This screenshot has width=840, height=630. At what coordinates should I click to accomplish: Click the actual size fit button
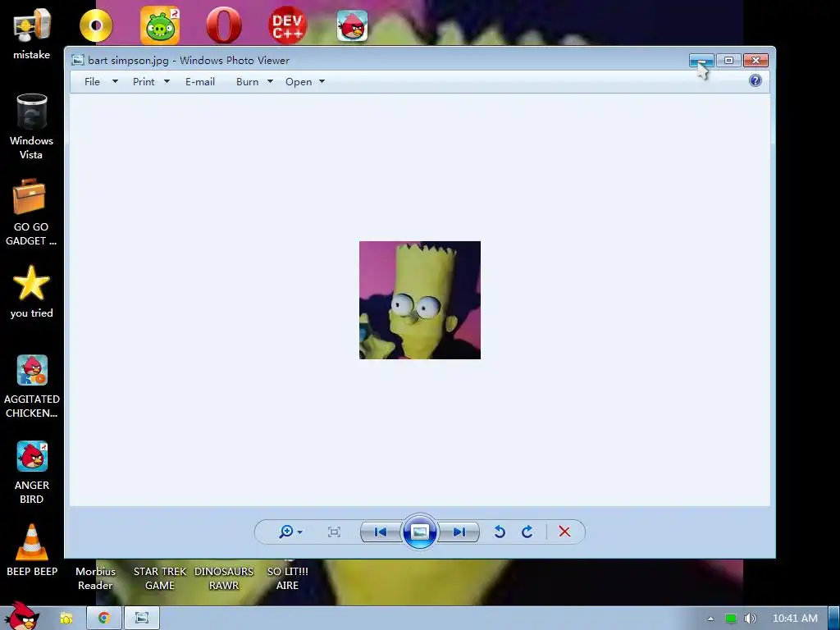click(x=335, y=532)
